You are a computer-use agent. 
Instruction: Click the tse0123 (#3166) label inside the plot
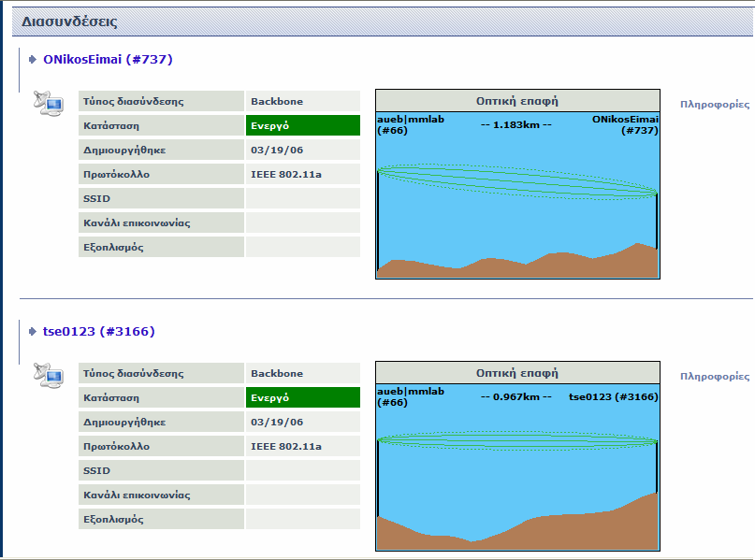point(614,397)
